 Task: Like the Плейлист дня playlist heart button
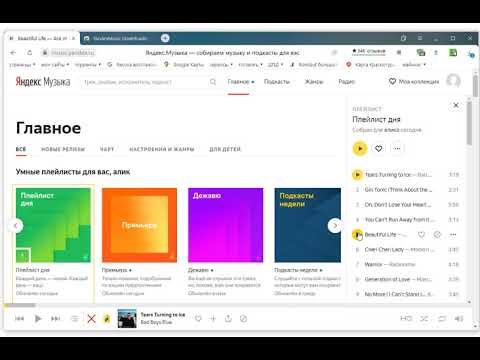pyautogui.click(x=378, y=149)
